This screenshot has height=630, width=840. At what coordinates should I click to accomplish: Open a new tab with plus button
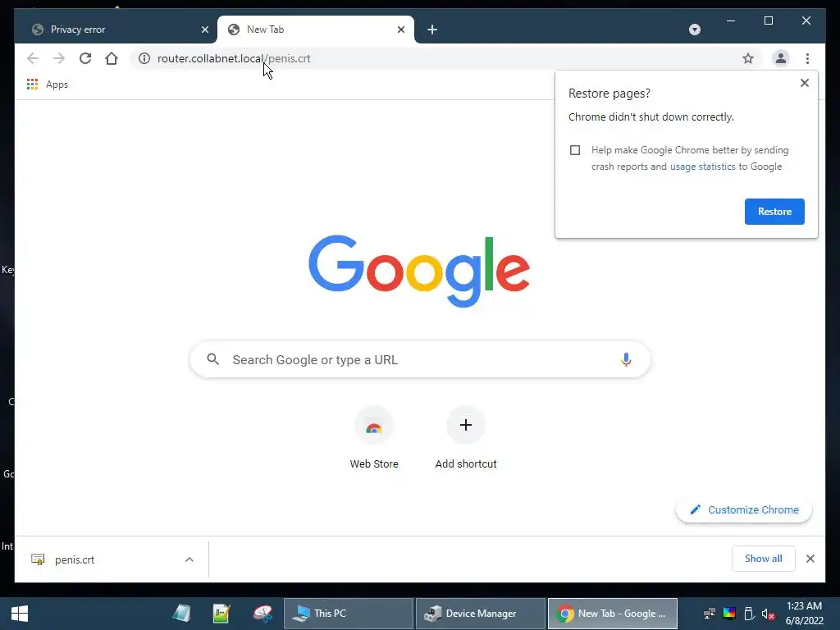click(x=432, y=30)
